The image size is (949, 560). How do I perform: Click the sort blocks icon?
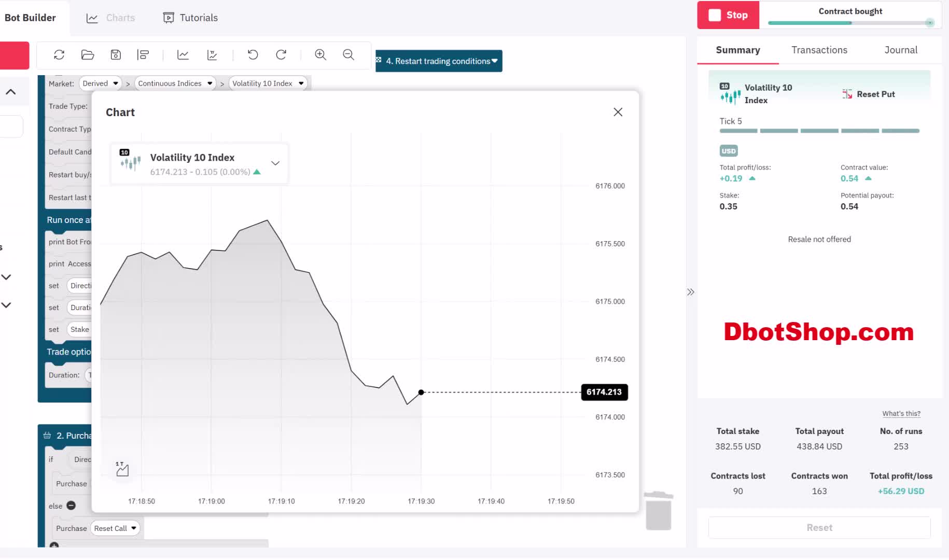[143, 55]
